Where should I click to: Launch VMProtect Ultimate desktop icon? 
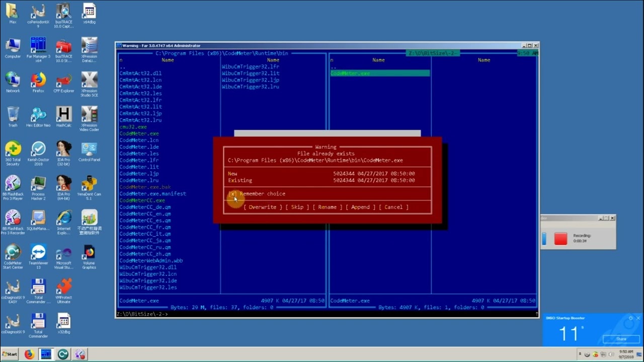[63, 291]
